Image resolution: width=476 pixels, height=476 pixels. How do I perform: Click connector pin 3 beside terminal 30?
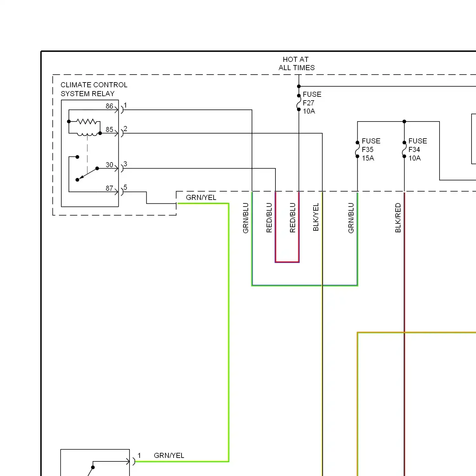pyautogui.click(x=125, y=164)
